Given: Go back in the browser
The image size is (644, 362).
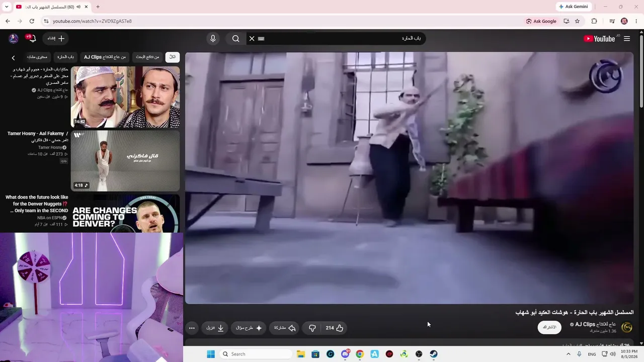Looking at the screenshot, I should pos(8,21).
